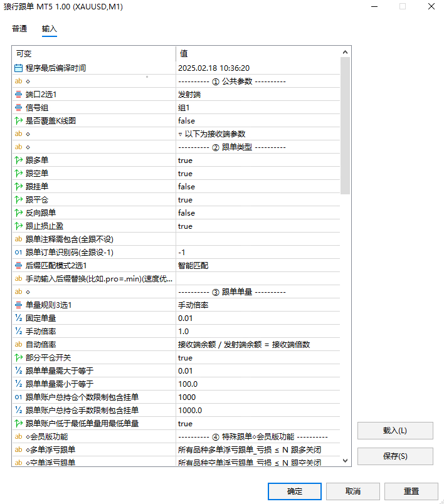444x504 pixels.
Task: Switch to the 普通 tab
Action: coord(19,29)
